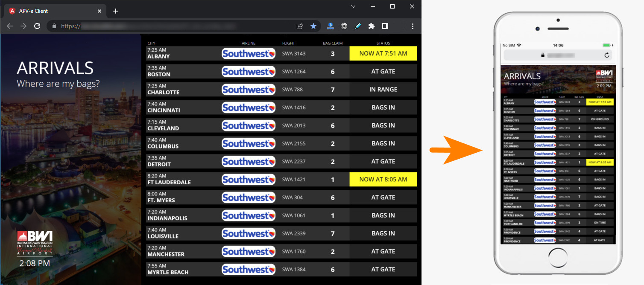Add a new browser tab

(x=116, y=11)
